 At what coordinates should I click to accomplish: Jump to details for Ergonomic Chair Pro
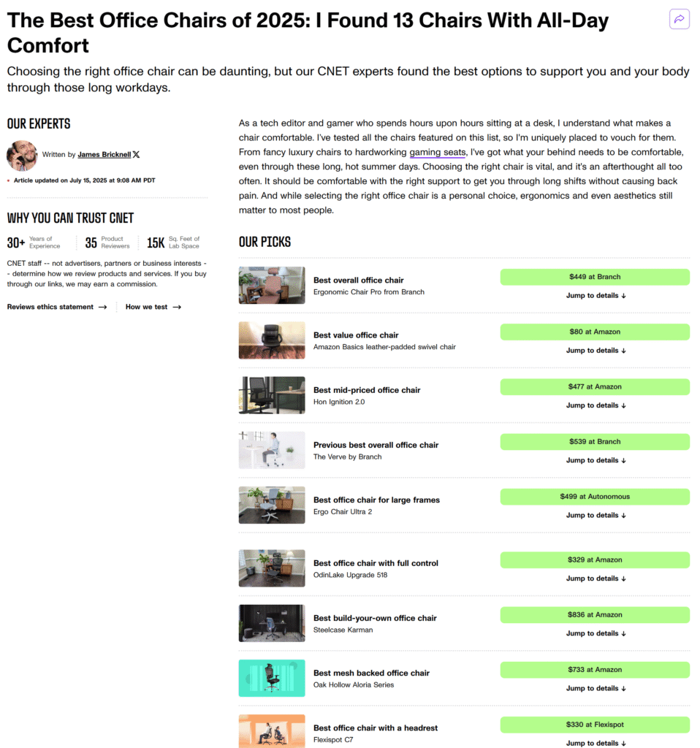[x=596, y=295]
